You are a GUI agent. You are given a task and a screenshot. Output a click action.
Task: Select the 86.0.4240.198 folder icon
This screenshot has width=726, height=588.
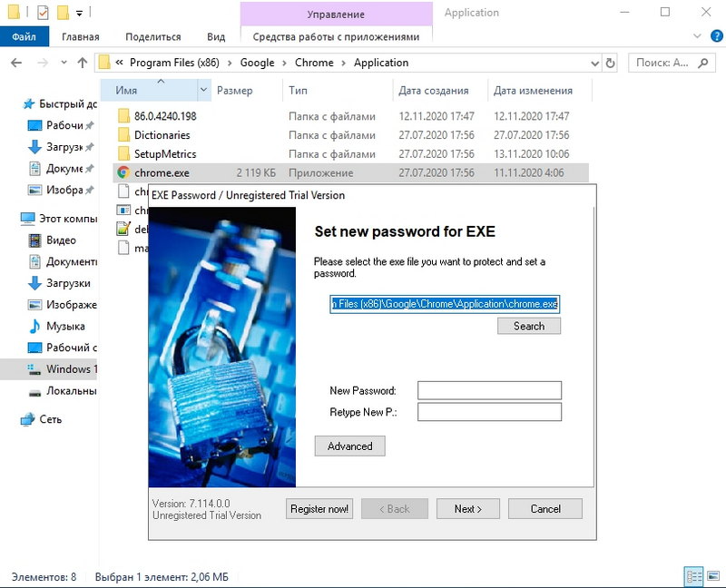123,116
